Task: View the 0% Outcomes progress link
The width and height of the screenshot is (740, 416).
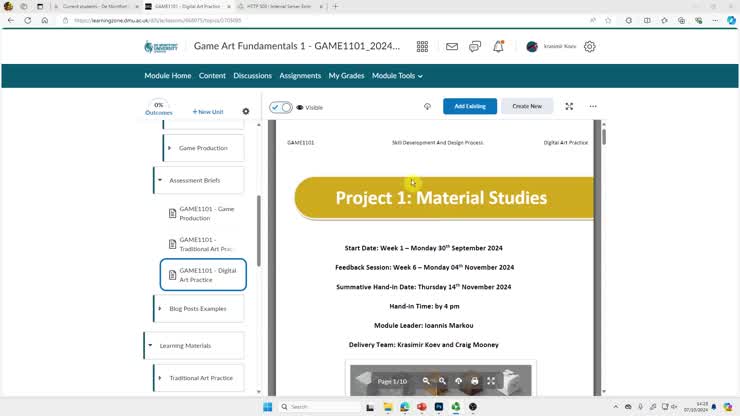Action: (159, 108)
